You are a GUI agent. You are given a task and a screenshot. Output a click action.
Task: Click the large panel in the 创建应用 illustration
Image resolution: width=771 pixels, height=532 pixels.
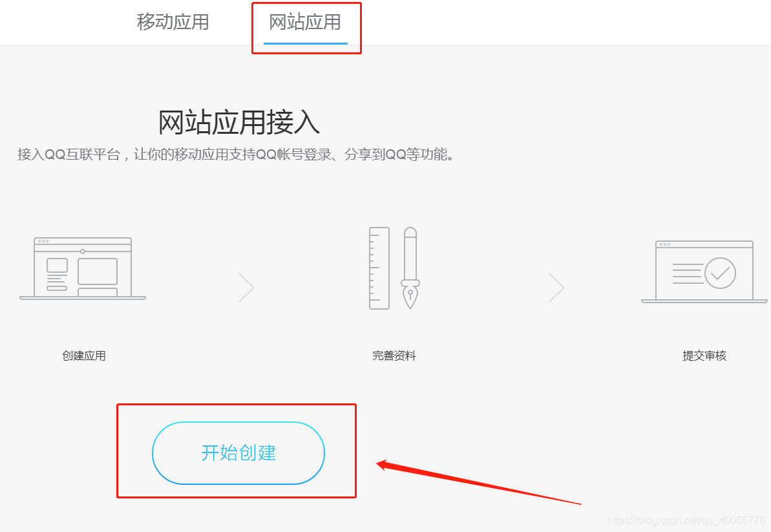(x=98, y=271)
